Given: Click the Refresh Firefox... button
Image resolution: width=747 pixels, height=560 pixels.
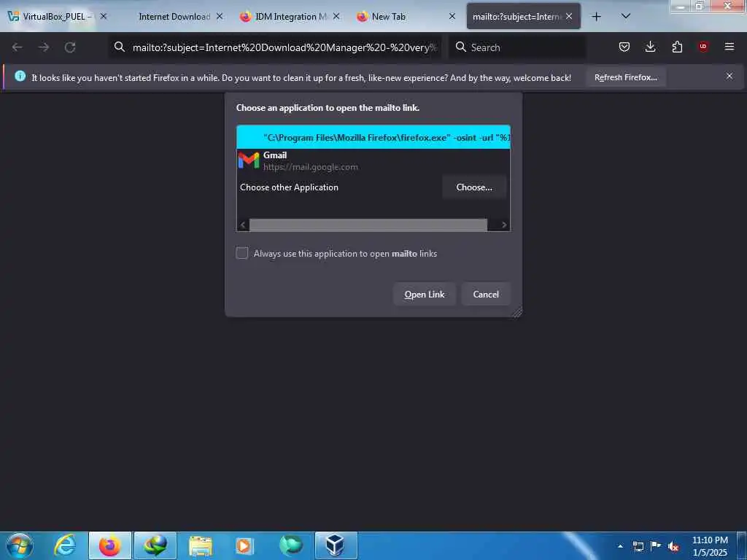Looking at the screenshot, I should point(625,77).
